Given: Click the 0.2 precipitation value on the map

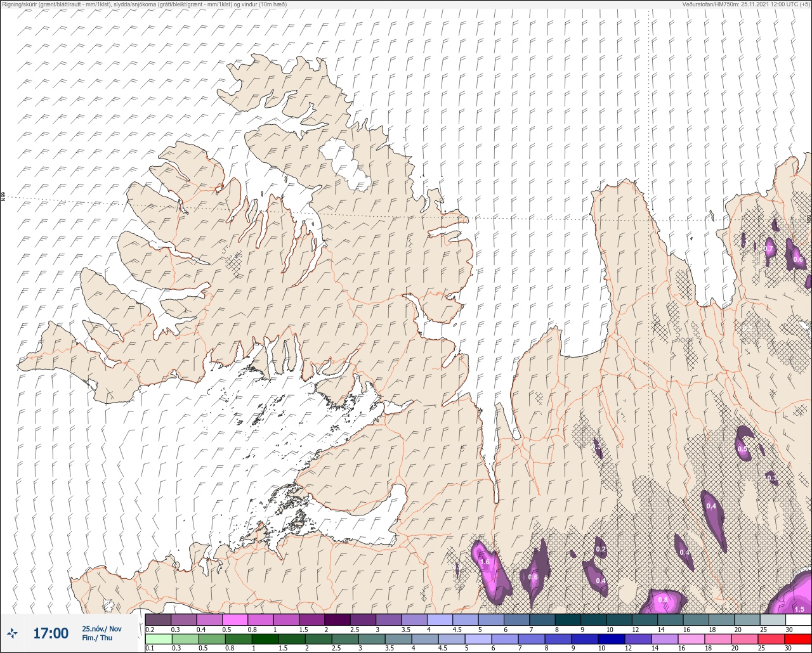Looking at the screenshot, I should pos(601,549).
